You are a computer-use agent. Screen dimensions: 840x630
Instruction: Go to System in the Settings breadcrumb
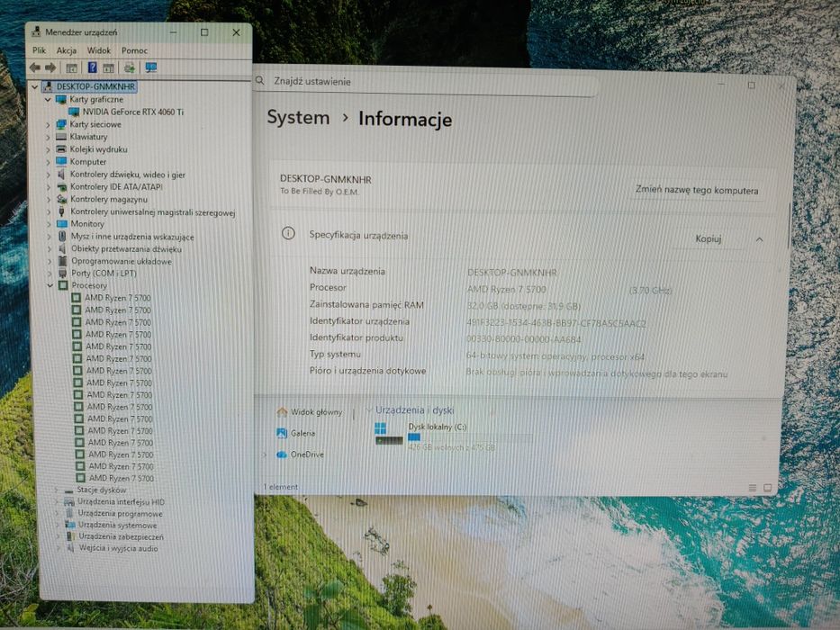point(298,117)
